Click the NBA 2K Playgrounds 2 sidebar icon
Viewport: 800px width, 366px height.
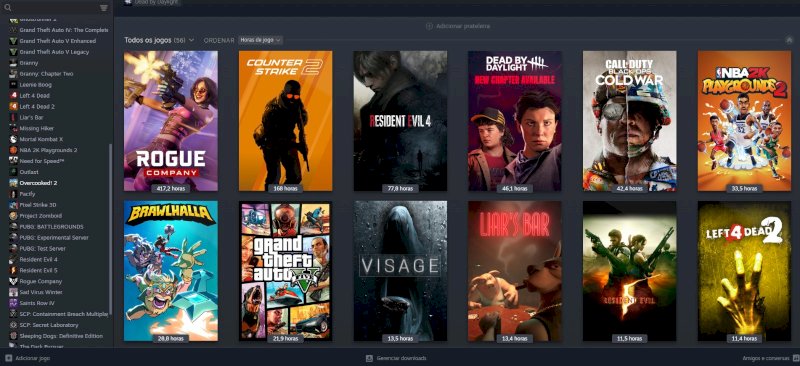(13, 150)
